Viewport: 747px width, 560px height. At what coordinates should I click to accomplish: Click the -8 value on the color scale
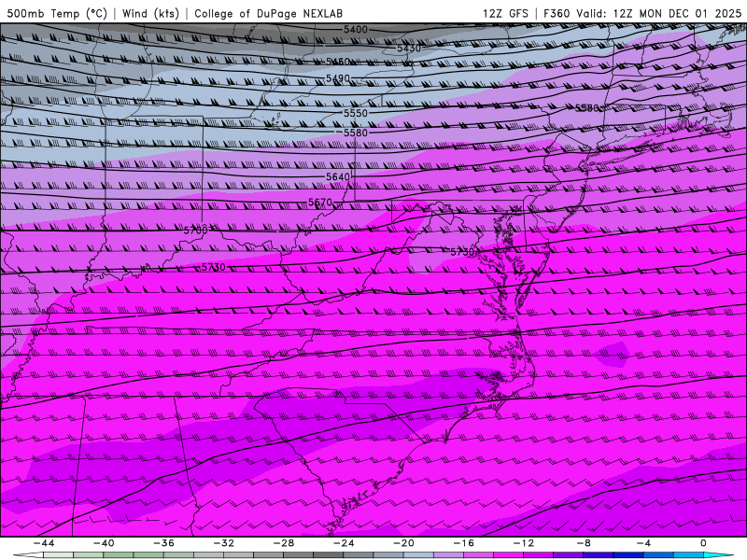point(584,543)
